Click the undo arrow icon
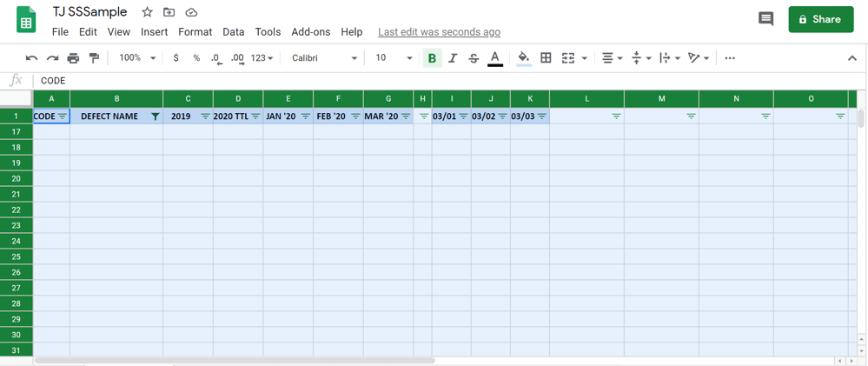Image resolution: width=868 pixels, height=366 pixels. tap(31, 58)
